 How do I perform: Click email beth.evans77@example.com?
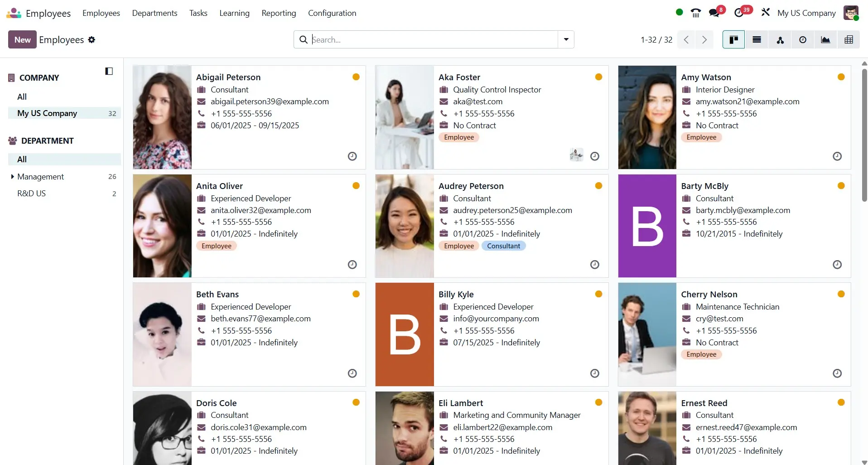click(260, 319)
